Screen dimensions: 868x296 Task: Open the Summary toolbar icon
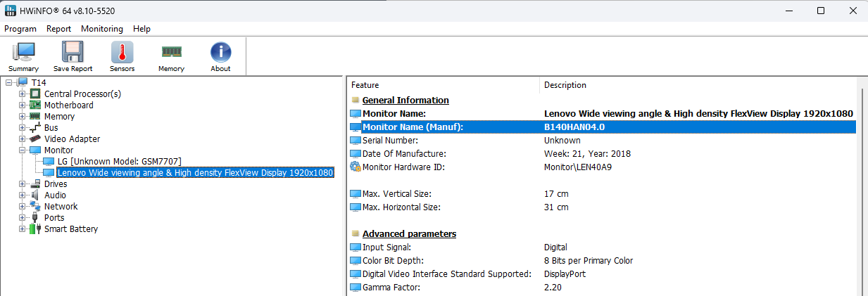(24, 56)
